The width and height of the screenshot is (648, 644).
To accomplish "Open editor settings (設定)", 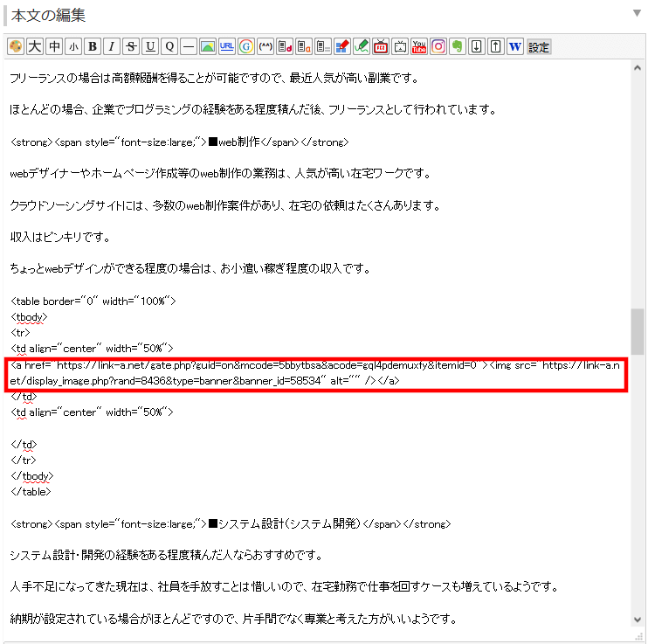I will 539,47.
